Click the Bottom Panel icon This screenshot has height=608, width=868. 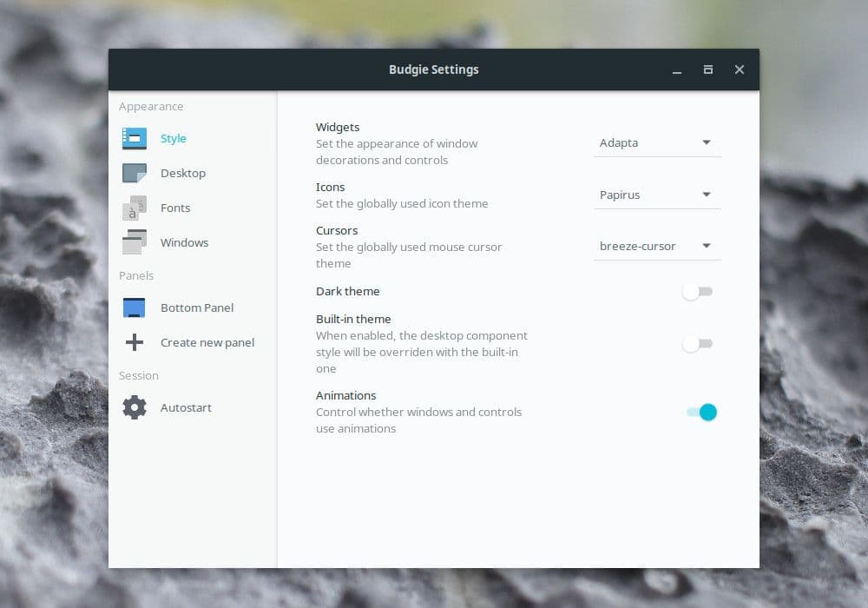pos(134,307)
